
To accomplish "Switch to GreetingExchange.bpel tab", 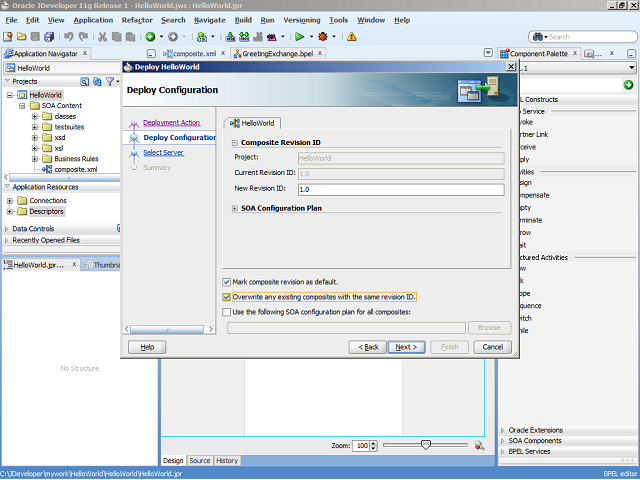I will (x=278, y=53).
